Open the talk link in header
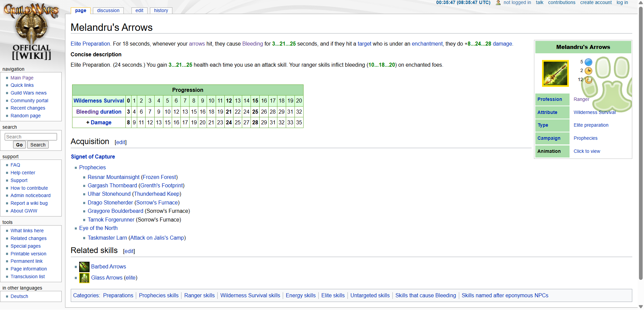The height and width of the screenshot is (310, 644). tap(540, 3)
